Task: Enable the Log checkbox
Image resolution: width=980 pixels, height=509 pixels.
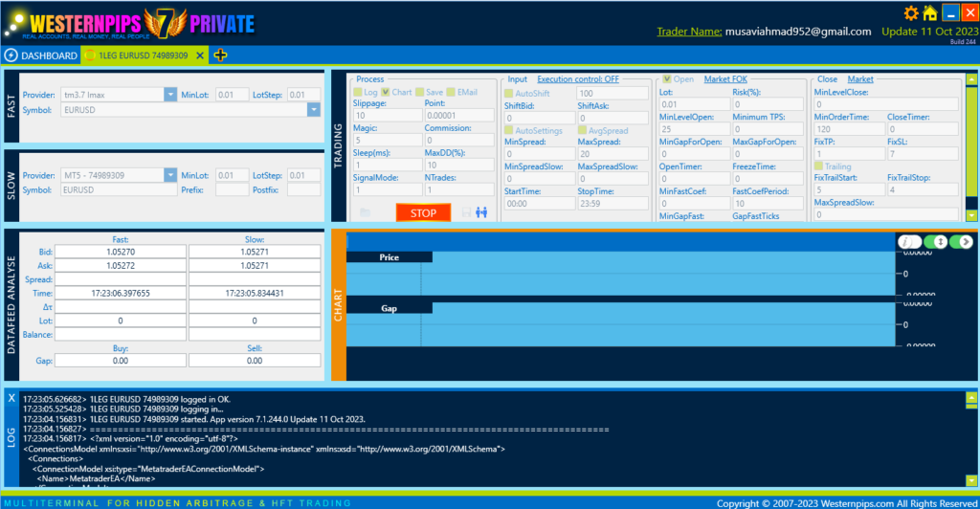Action: click(x=358, y=92)
